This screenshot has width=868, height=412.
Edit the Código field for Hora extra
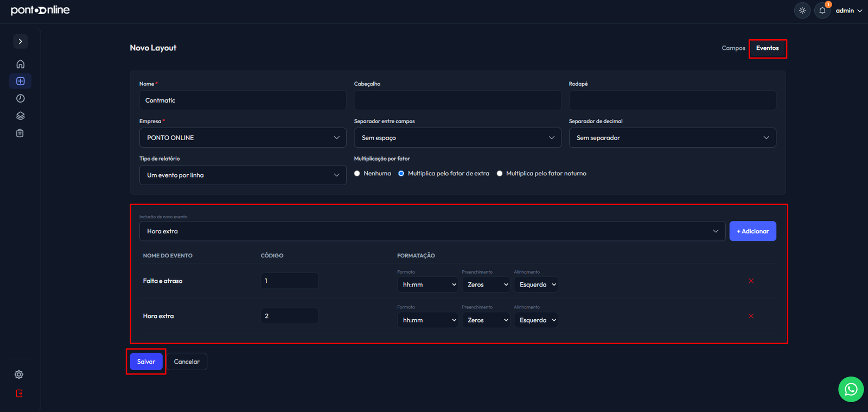coord(290,316)
